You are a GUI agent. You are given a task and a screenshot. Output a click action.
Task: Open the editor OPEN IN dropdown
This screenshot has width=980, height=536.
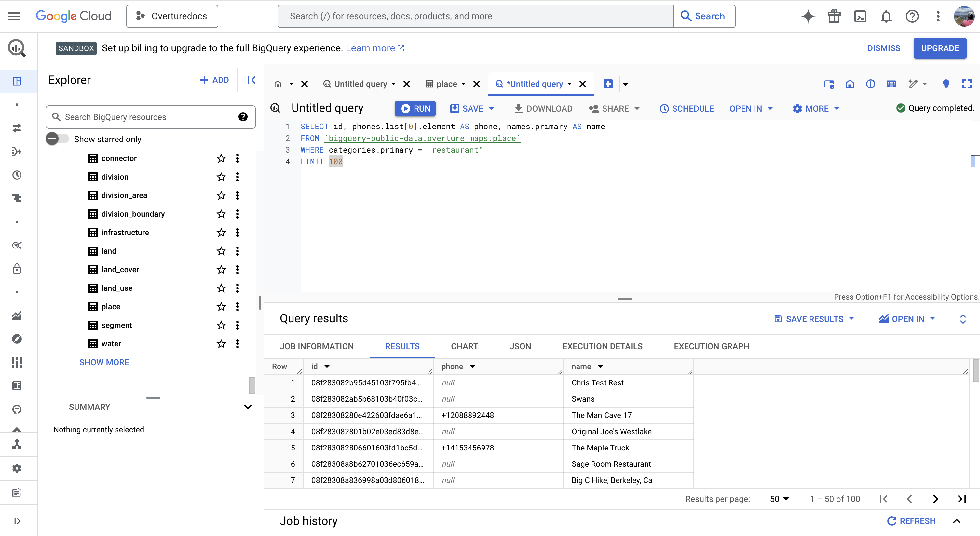(751, 108)
